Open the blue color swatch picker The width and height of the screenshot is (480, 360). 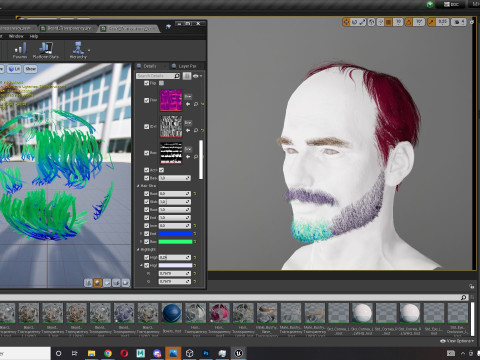click(175, 234)
